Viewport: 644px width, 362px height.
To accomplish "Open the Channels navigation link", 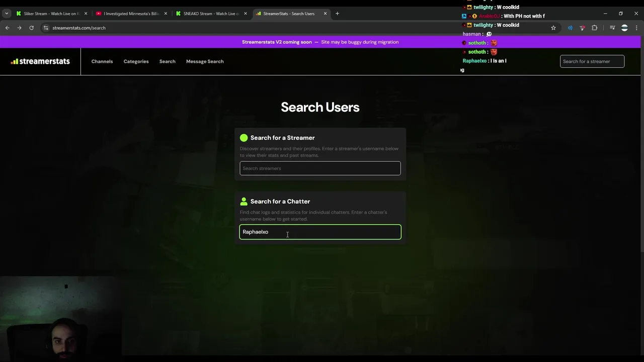I will 102,61.
